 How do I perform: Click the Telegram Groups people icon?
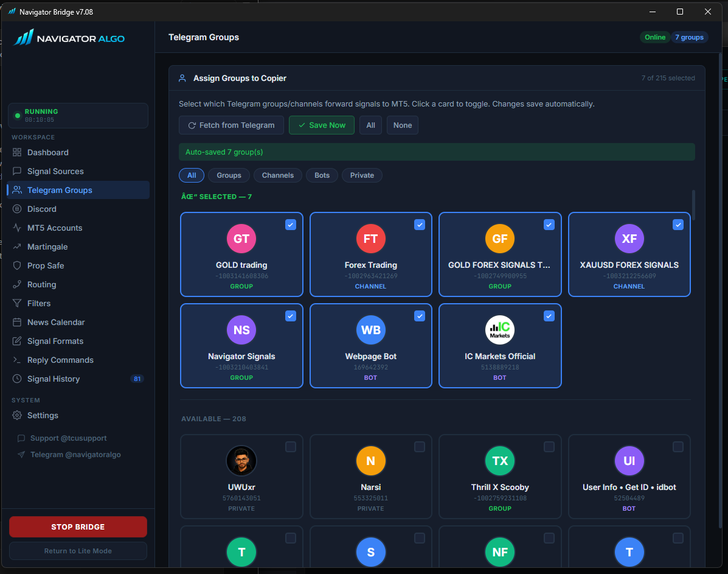tap(17, 190)
